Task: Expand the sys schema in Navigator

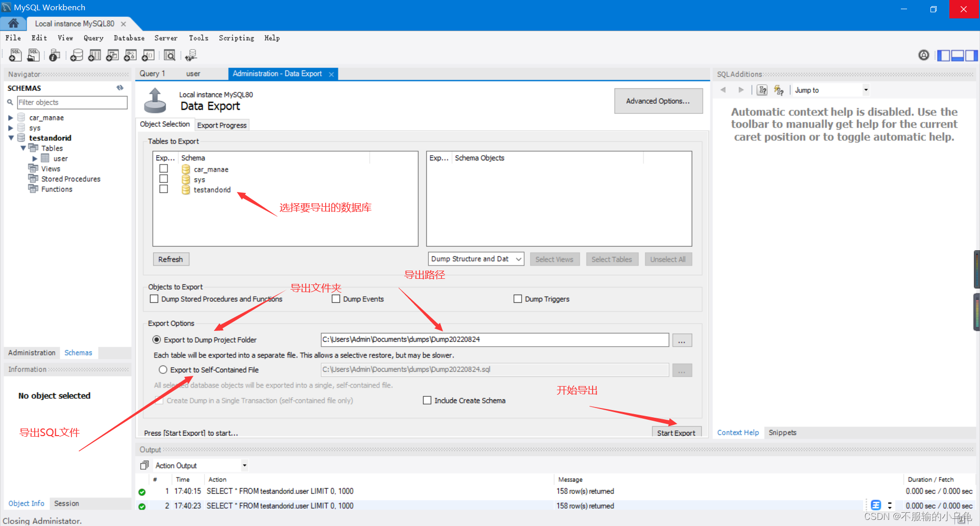Action: tap(11, 128)
